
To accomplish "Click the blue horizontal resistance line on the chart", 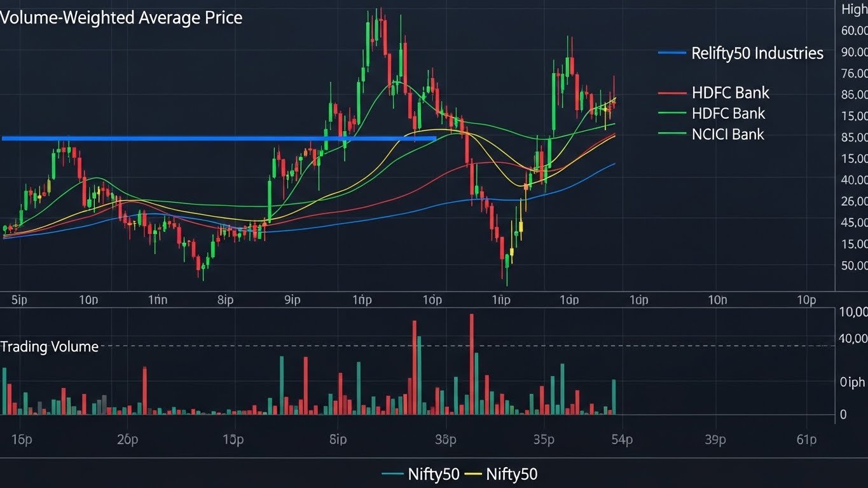I will (x=216, y=137).
